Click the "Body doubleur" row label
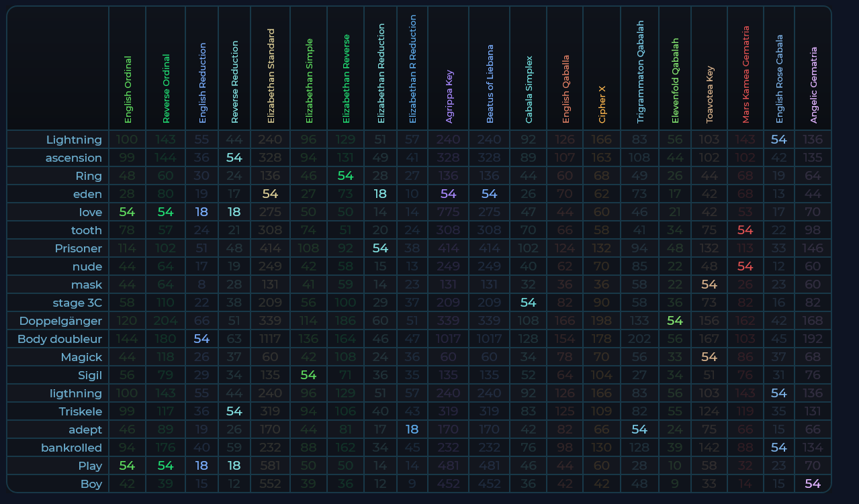 coord(60,339)
